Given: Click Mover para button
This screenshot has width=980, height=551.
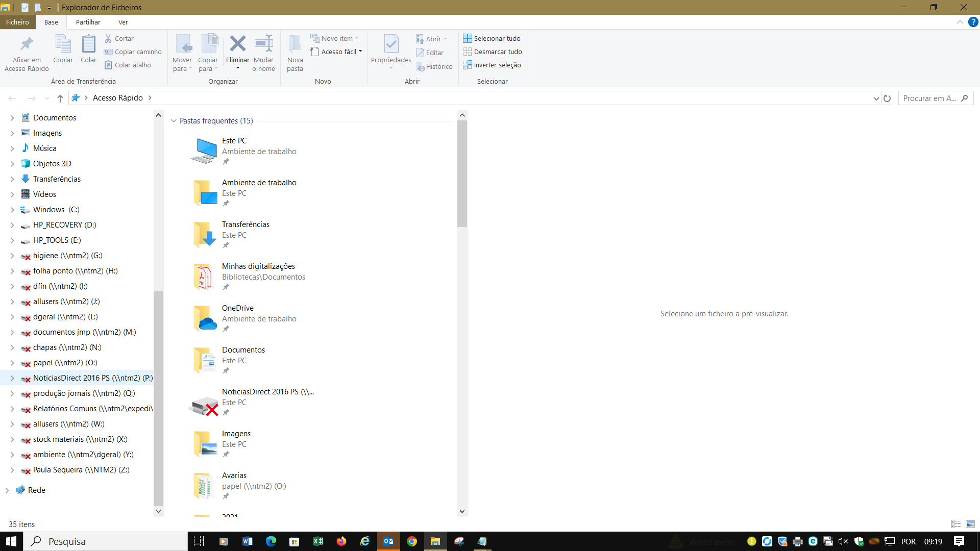Looking at the screenshot, I should click(183, 53).
